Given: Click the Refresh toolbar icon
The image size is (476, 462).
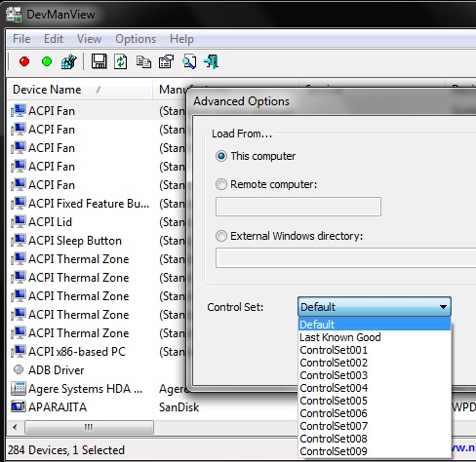Looking at the screenshot, I should pos(121,61).
